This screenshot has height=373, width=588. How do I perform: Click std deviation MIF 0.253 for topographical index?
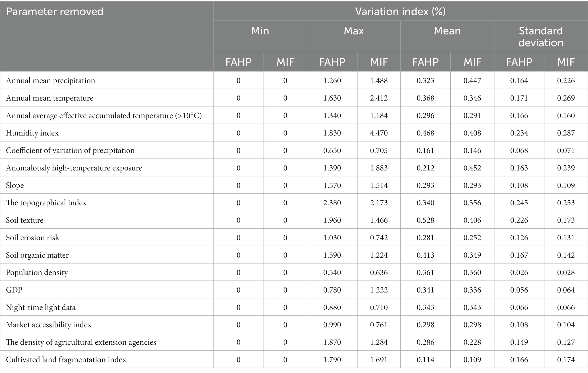point(566,203)
